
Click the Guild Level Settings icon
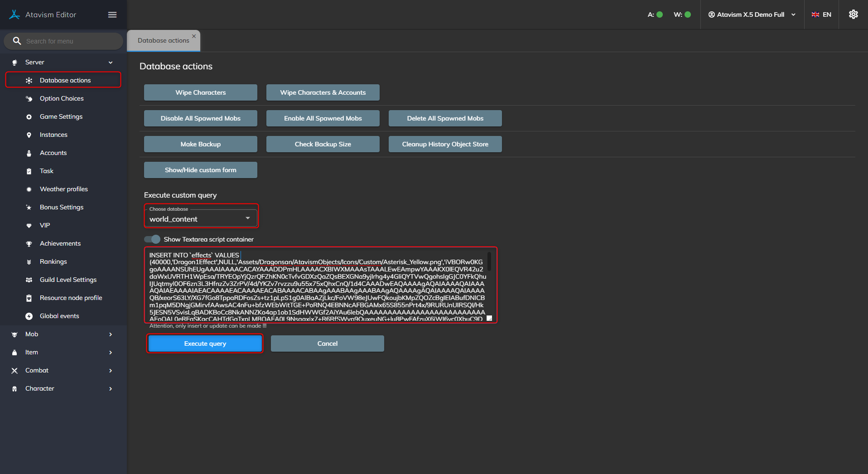click(x=29, y=280)
